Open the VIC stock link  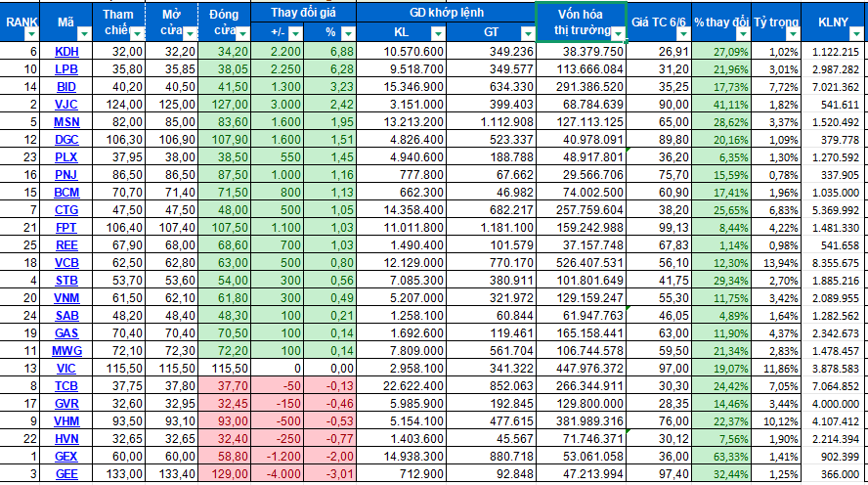[66, 369]
